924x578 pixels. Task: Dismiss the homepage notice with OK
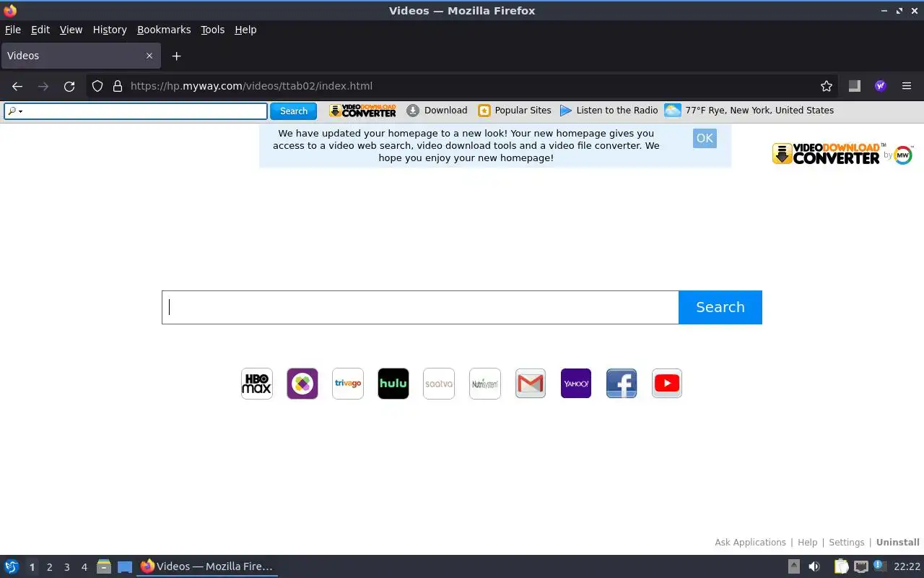tap(705, 139)
